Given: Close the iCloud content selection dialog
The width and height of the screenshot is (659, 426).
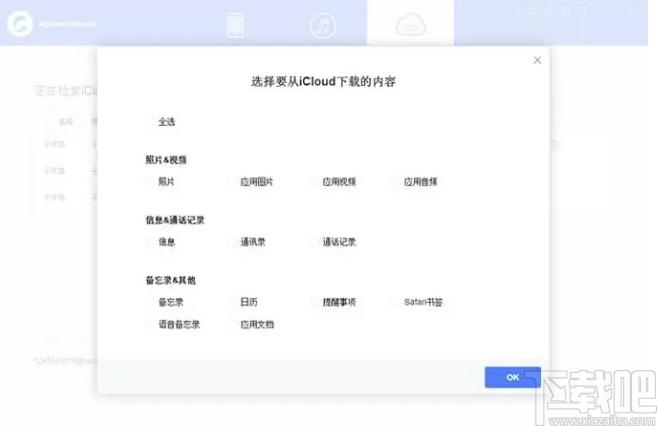Looking at the screenshot, I should pyautogui.click(x=537, y=60).
